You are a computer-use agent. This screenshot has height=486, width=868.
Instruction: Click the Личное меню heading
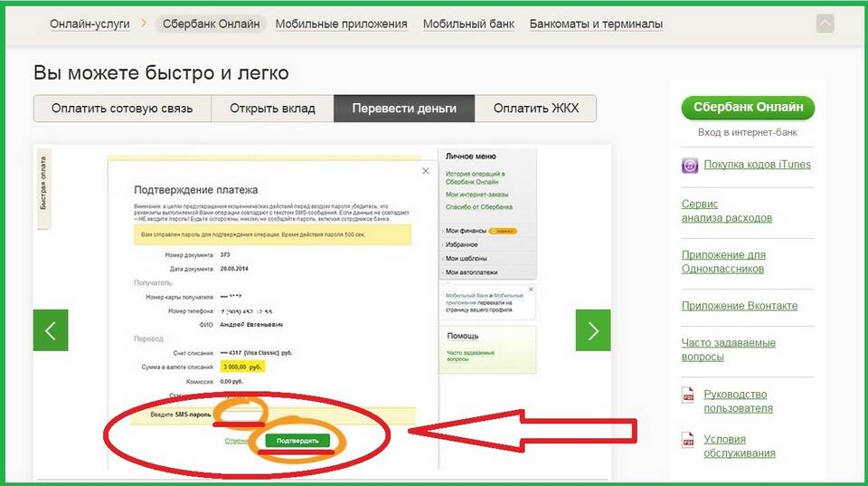(470, 157)
